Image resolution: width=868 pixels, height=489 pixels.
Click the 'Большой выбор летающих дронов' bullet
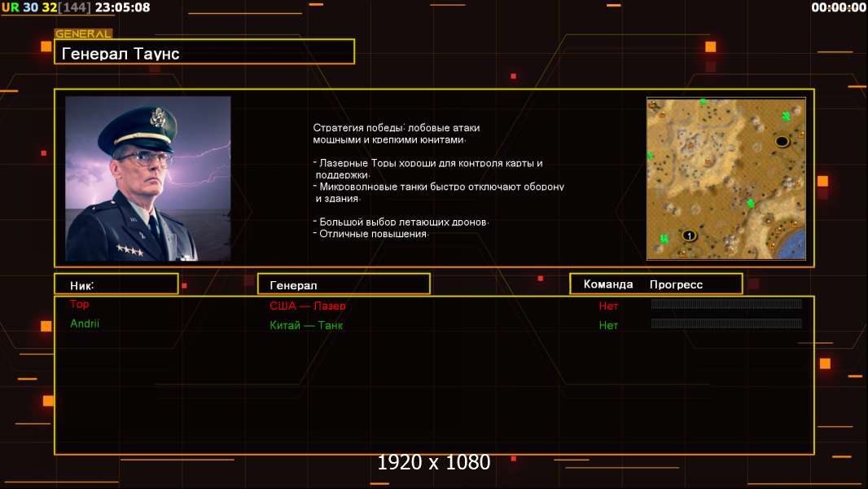(x=401, y=222)
